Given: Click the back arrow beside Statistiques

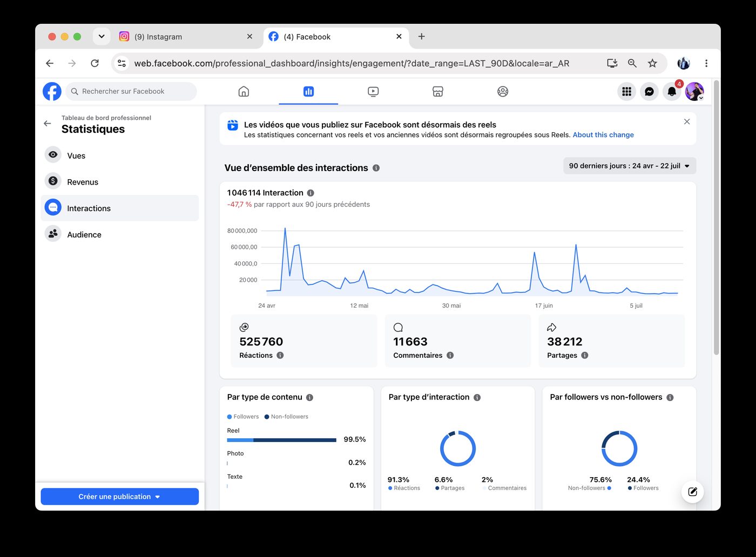Looking at the screenshot, I should (x=48, y=124).
